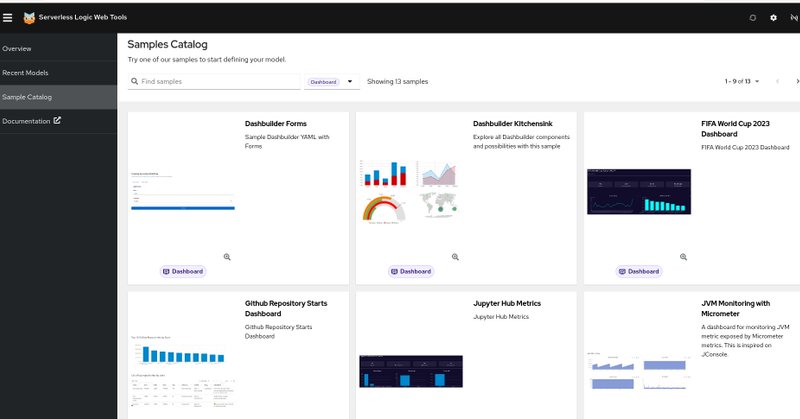Click the Github Repository Starts Dashboard title
The image size is (800, 419).
pyautogui.click(x=286, y=308)
